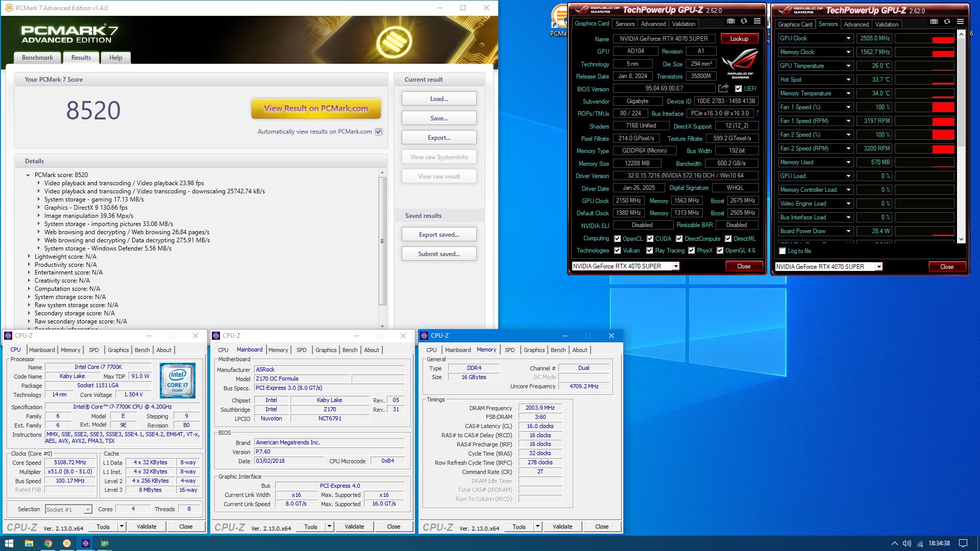This screenshot has height=551, width=980.
Task: Click the Load... button in PCMark
Action: (x=439, y=98)
